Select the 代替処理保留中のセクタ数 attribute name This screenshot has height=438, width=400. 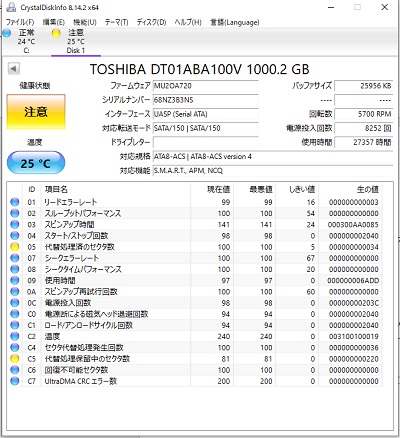click(x=87, y=359)
